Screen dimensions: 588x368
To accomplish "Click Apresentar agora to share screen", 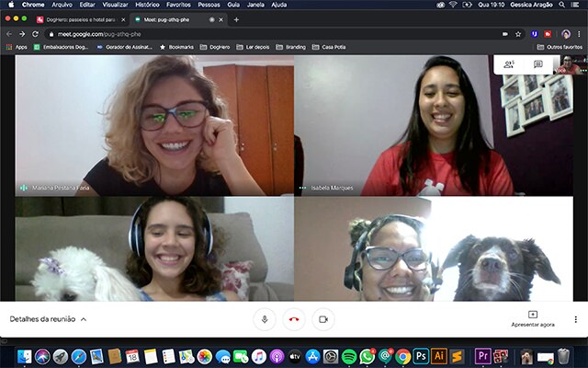I will pos(533,318).
